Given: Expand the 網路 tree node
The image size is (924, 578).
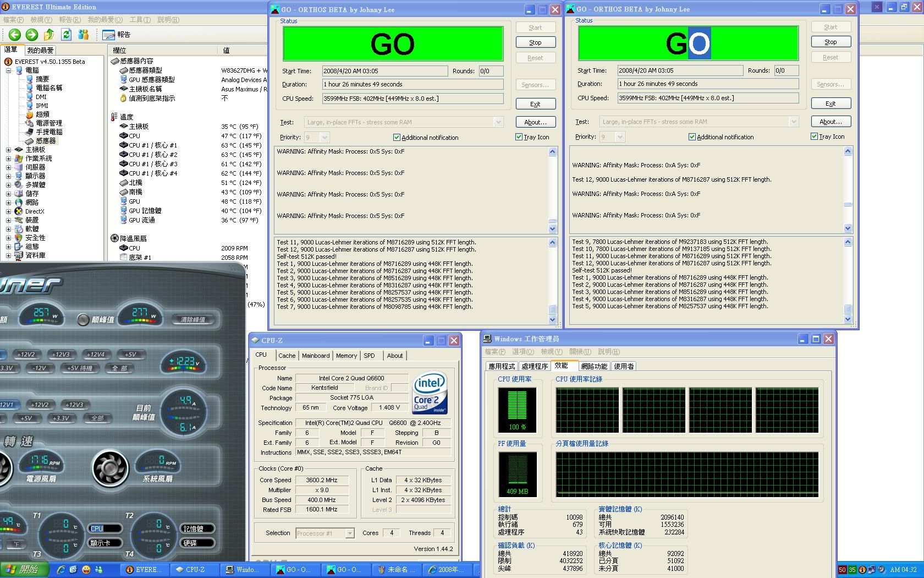Looking at the screenshot, I should 8,203.
